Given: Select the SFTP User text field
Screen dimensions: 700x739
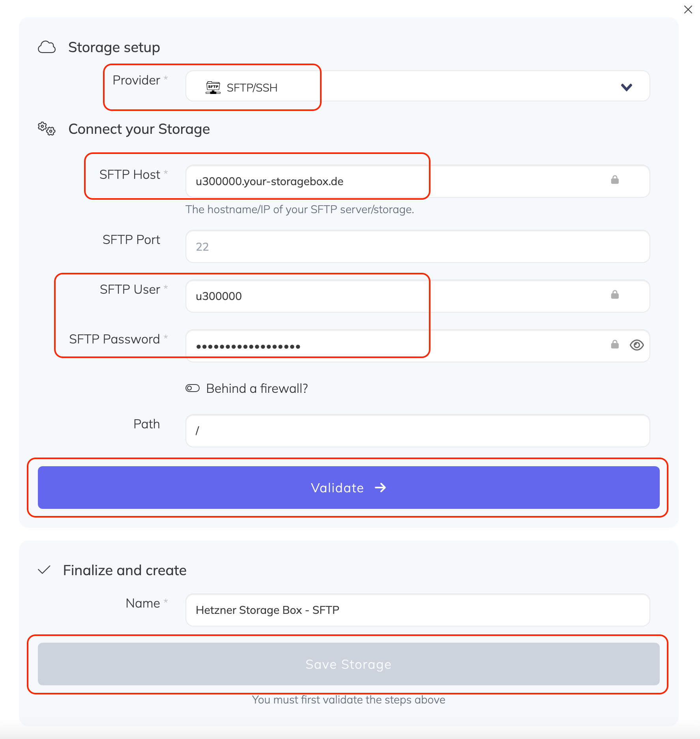Looking at the screenshot, I should (x=395, y=296).
